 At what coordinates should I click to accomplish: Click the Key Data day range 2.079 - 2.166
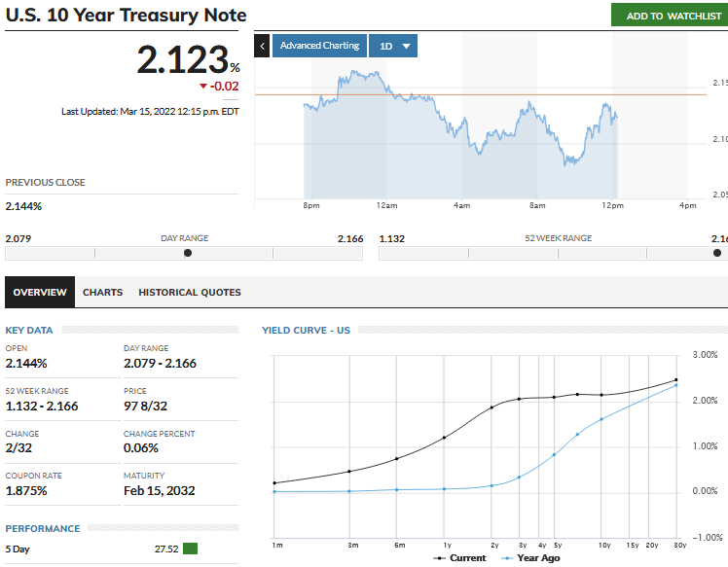160,364
